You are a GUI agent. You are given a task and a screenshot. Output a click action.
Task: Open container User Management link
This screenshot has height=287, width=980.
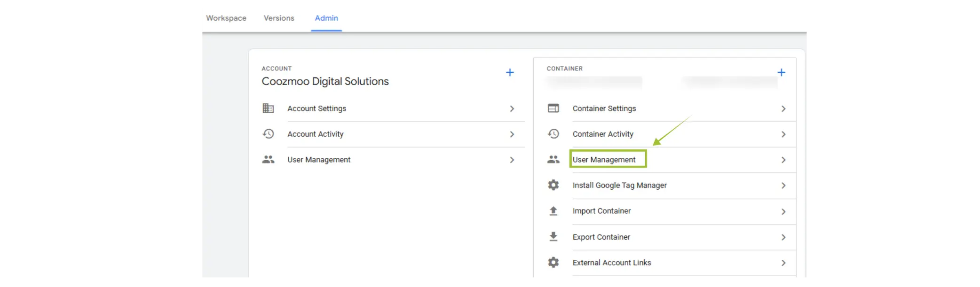604,160
